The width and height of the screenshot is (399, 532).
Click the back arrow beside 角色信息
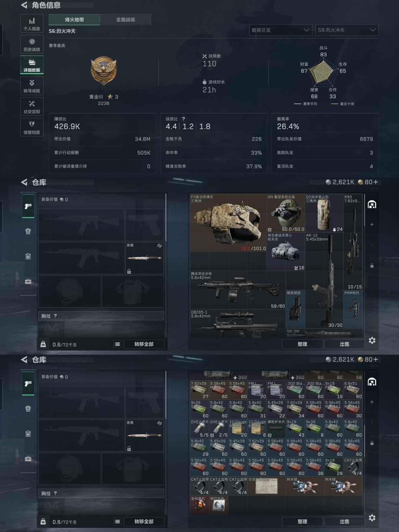[x=24, y=5]
